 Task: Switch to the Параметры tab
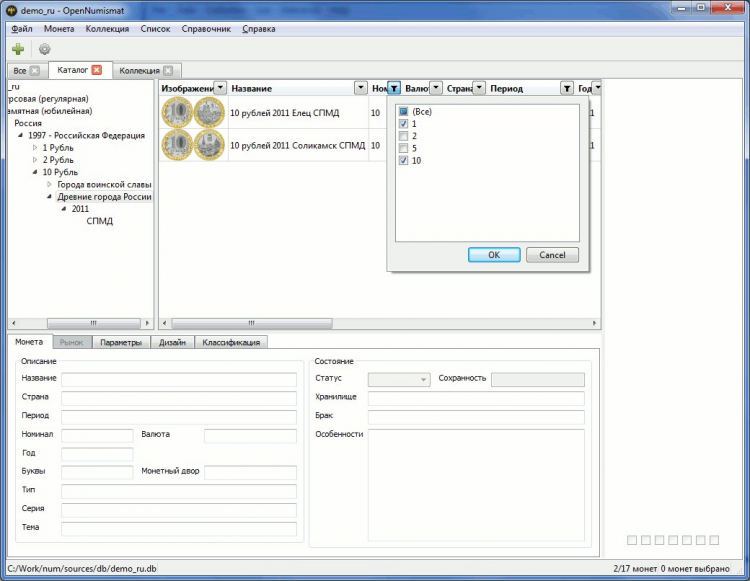tap(121, 342)
